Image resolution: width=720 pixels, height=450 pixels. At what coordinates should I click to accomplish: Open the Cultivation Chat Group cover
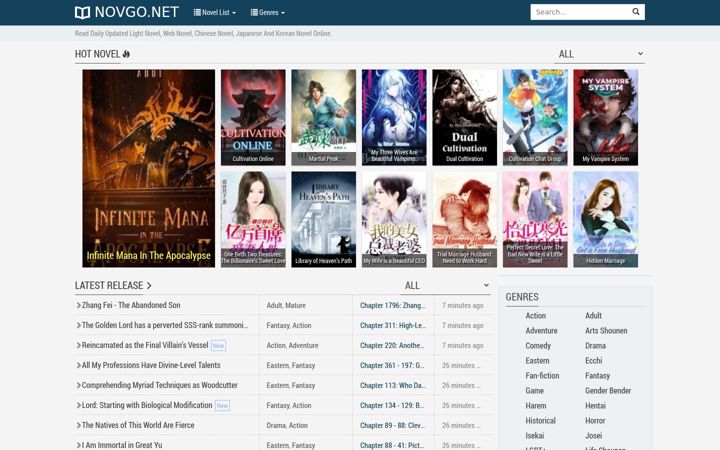tap(535, 118)
